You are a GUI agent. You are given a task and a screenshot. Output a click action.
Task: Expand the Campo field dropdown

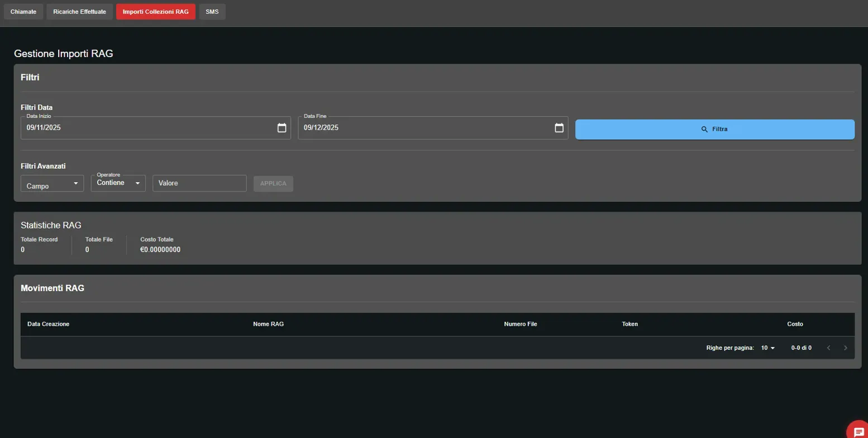point(52,183)
